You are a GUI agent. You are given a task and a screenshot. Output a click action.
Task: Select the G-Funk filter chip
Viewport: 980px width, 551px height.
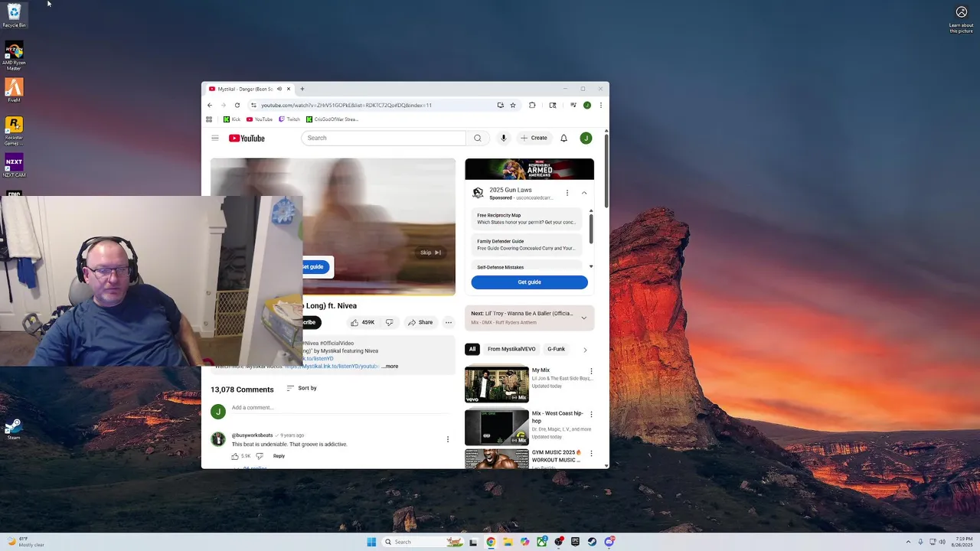[556, 349]
